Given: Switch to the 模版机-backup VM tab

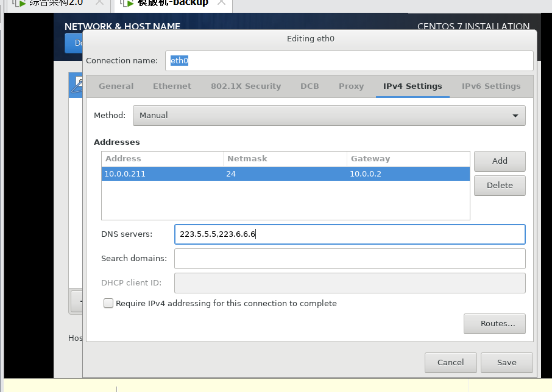Looking at the screenshot, I should (x=173, y=4).
